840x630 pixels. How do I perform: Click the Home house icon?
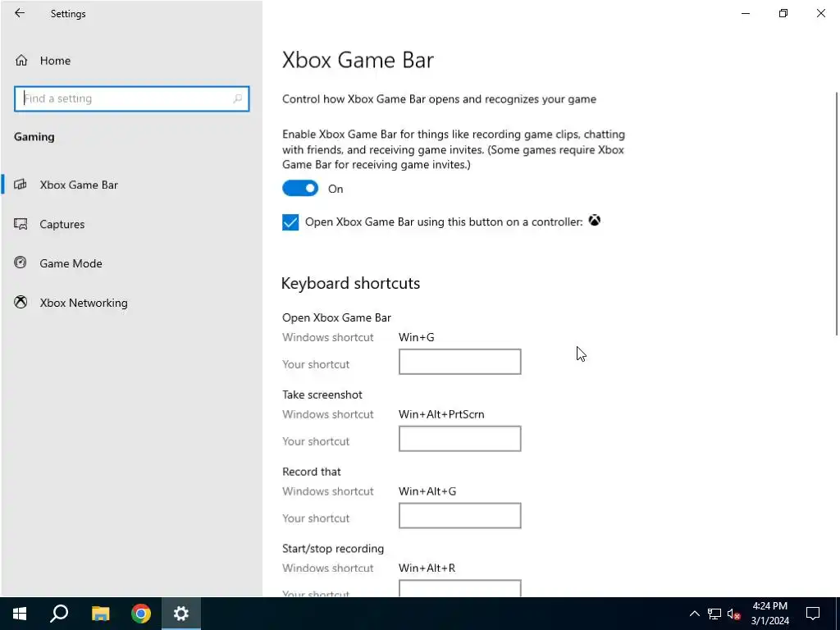click(21, 61)
